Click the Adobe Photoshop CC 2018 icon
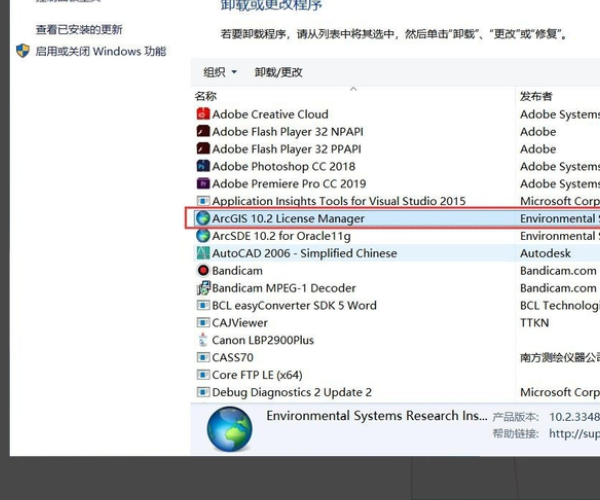 click(203, 166)
